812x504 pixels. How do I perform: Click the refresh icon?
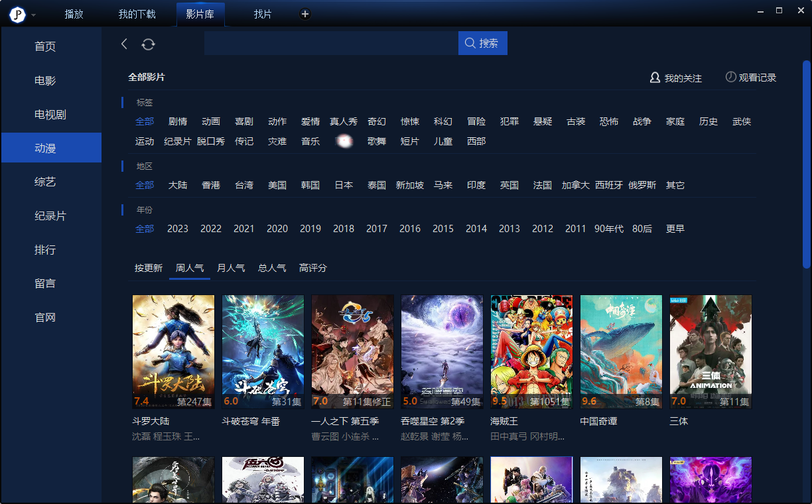(x=148, y=44)
